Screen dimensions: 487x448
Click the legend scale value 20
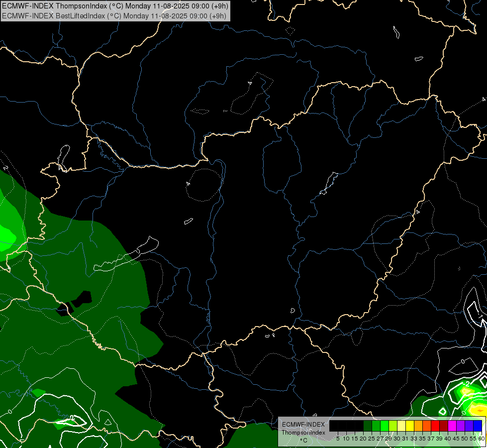(x=364, y=439)
